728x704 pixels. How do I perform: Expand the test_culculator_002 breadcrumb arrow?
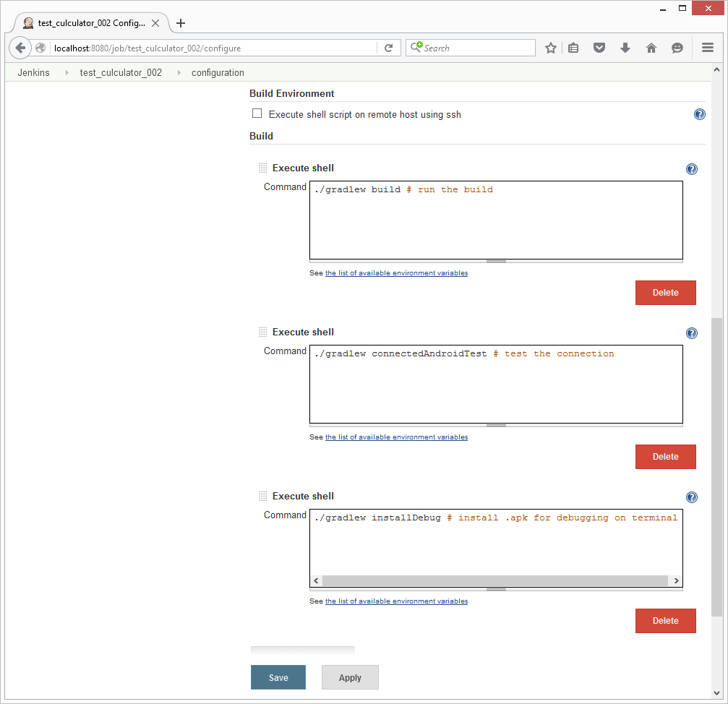coord(179,73)
